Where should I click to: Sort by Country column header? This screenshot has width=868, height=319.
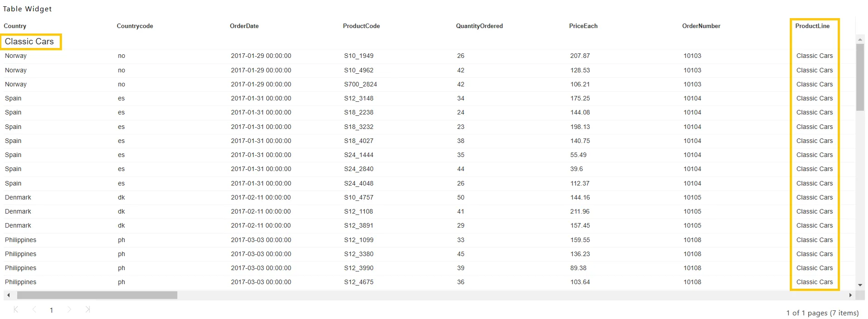tap(15, 26)
